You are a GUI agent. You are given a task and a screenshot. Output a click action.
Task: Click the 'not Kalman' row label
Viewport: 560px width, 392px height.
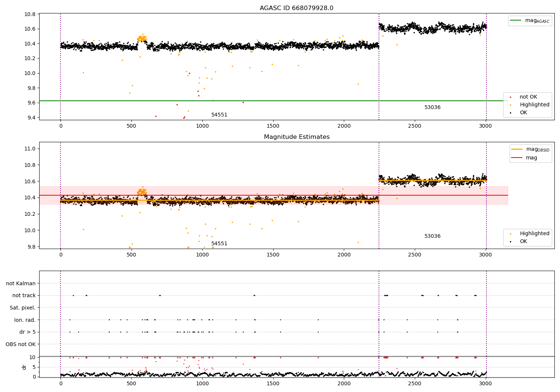click(x=21, y=283)
